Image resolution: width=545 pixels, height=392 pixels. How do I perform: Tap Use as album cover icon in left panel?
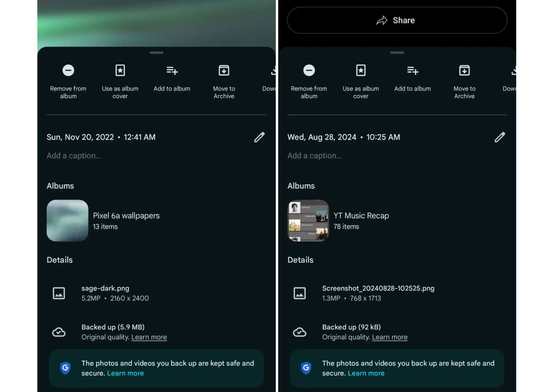tap(120, 70)
